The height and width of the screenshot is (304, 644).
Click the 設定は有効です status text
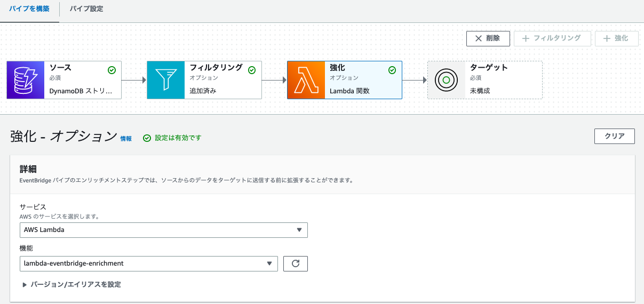tap(178, 138)
